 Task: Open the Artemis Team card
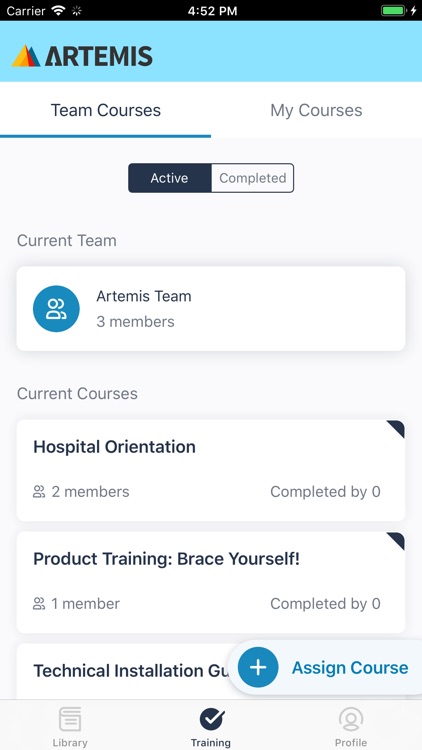pyautogui.click(x=211, y=309)
